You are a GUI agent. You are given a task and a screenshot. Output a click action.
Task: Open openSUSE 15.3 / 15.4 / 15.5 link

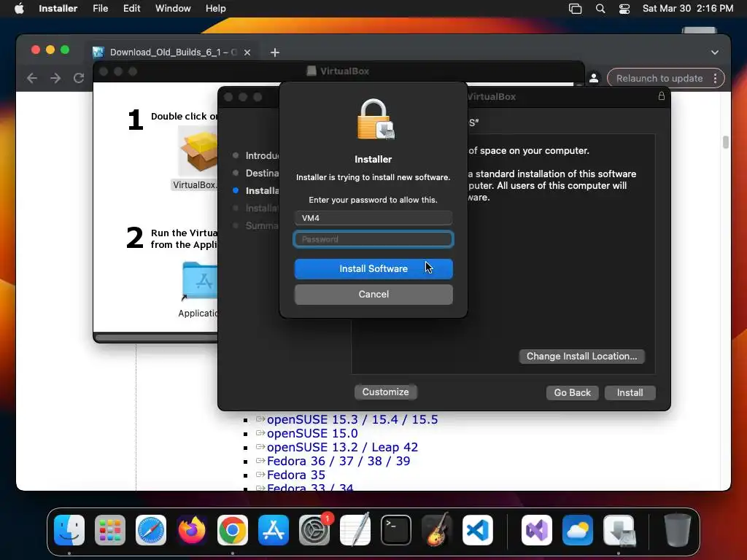(352, 419)
